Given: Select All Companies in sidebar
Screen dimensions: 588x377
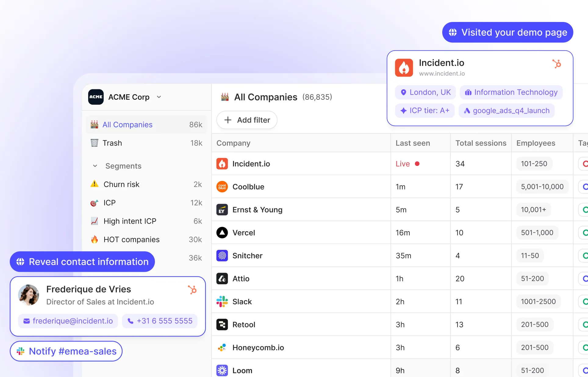Looking at the screenshot, I should [x=127, y=124].
